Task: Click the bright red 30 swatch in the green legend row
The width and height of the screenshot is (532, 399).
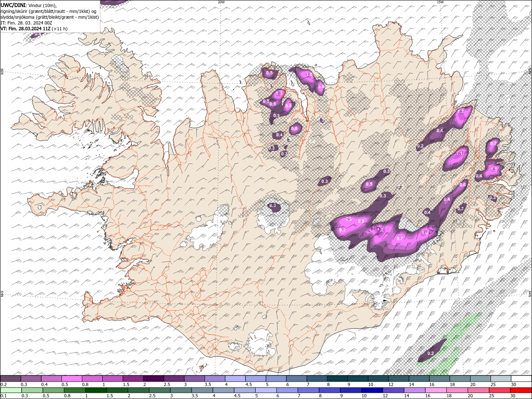Action: tap(520, 390)
